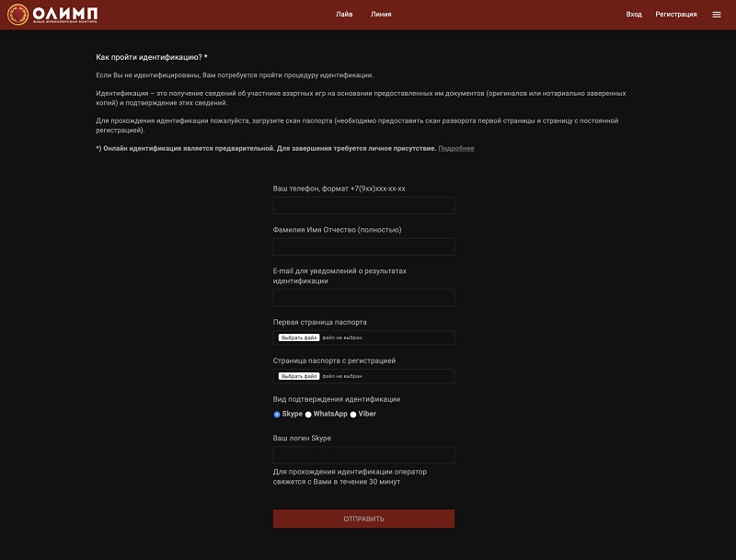Screen dimensions: 736x560
Task: Open the Линия menu item
Action: [x=381, y=15]
